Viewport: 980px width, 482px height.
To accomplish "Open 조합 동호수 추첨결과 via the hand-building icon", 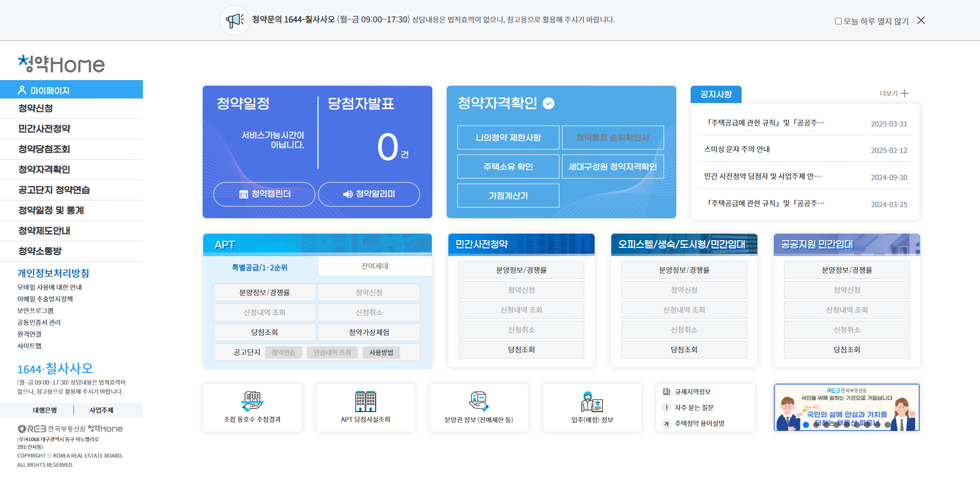I will [252, 400].
